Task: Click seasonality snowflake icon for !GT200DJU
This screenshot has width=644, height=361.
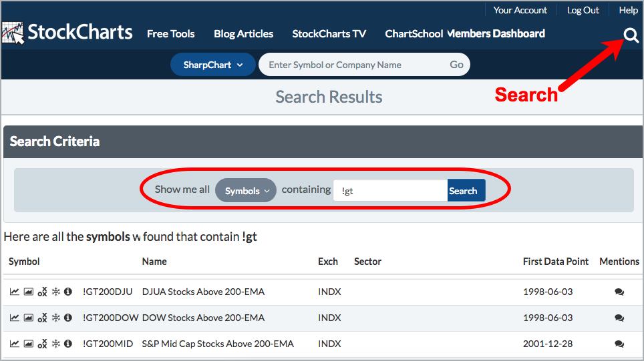Action: tap(56, 292)
